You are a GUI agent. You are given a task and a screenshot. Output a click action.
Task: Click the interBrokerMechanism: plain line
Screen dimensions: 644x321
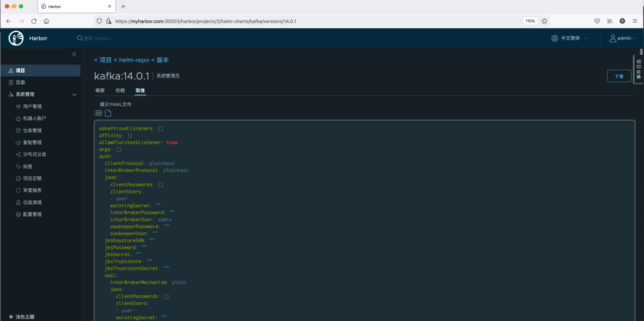tap(148, 282)
